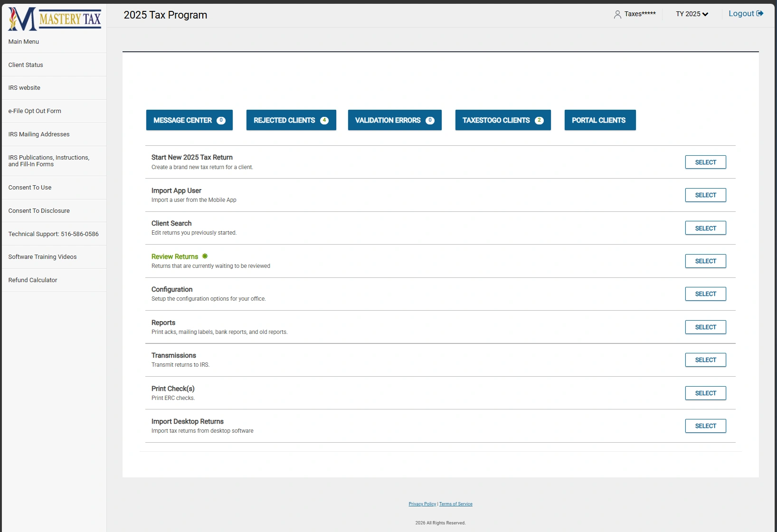Select Transmissions
The image size is (777, 532).
705,360
